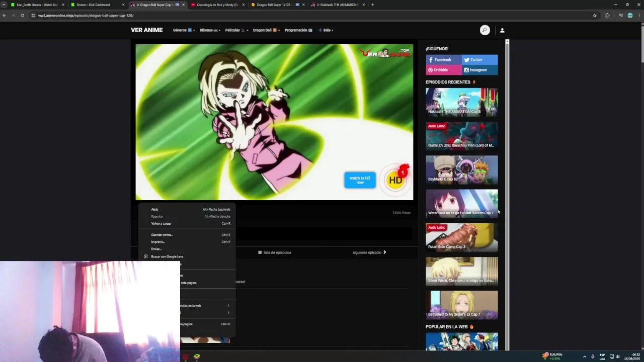This screenshot has height=362, width=644.
Task: Open Beyblade X Cap 82 thumbnail
Action: (462, 169)
